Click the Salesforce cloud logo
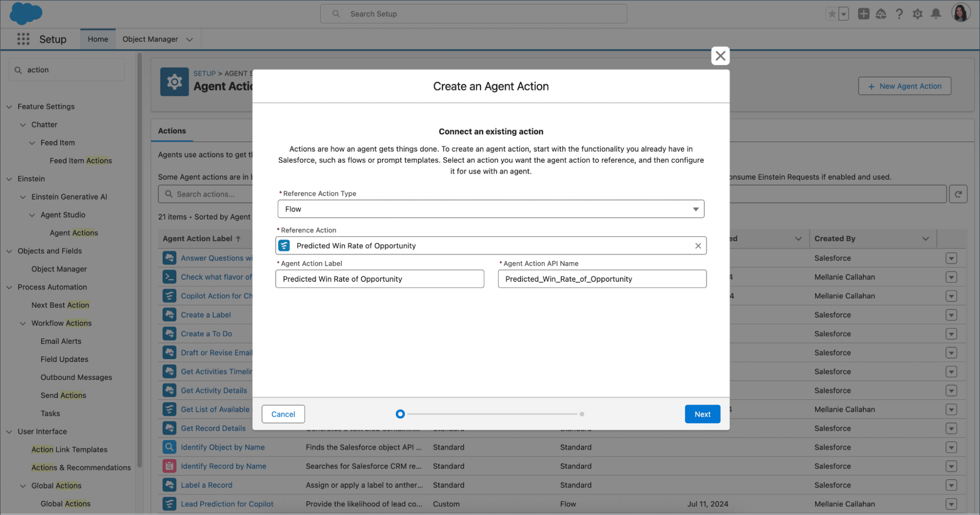The height and width of the screenshot is (515, 980). pyautogui.click(x=25, y=13)
